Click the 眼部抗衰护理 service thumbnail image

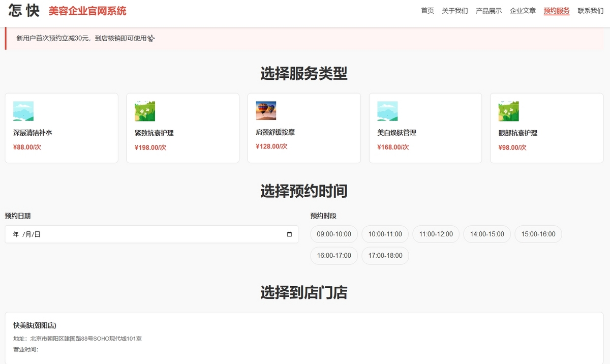[509, 110]
